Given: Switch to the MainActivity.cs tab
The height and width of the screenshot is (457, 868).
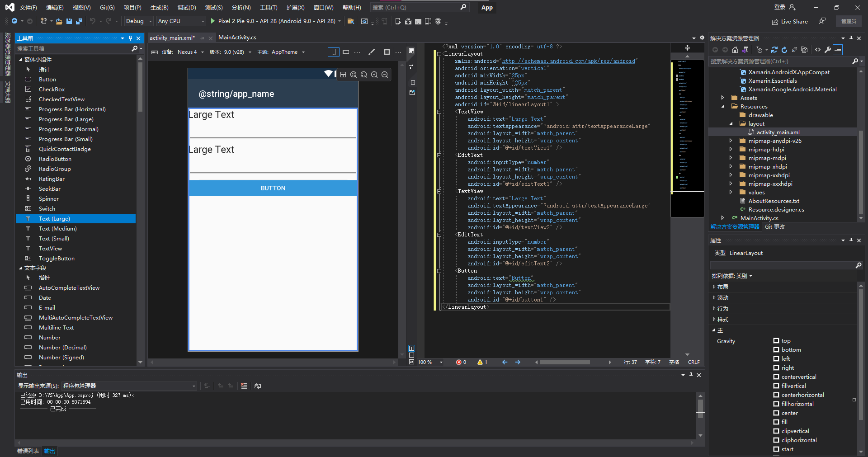Looking at the screenshot, I should 237,38.
